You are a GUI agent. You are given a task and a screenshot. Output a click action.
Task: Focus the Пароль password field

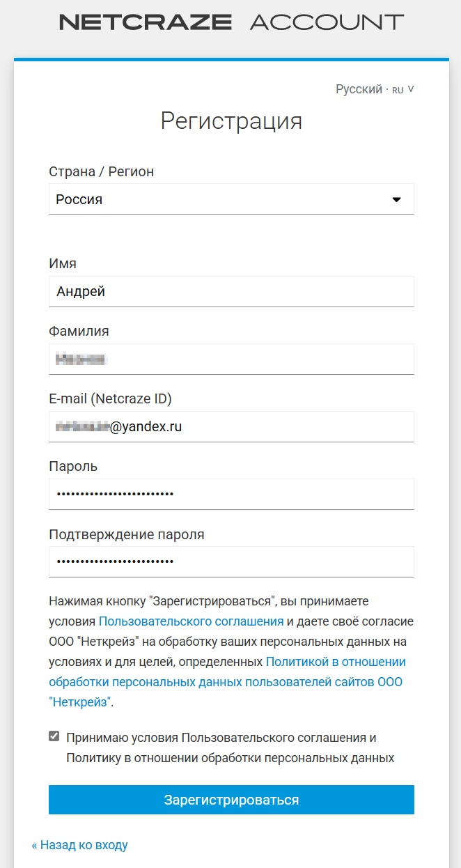pyautogui.click(x=231, y=494)
